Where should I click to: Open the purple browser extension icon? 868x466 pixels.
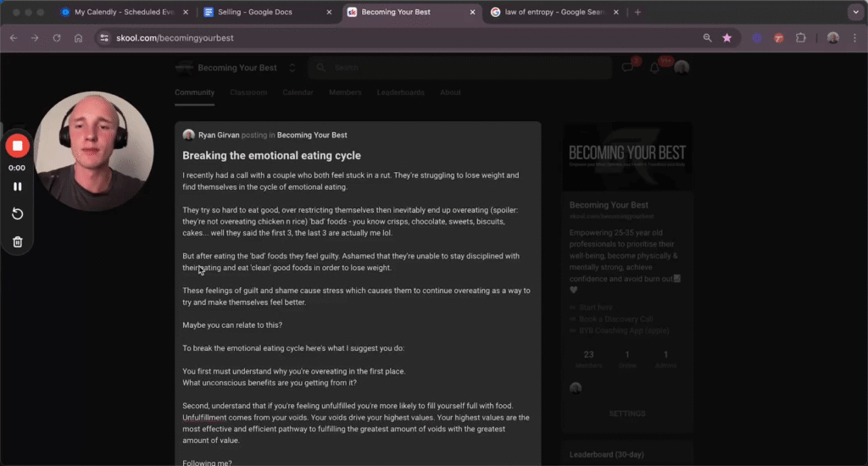[x=757, y=38]
